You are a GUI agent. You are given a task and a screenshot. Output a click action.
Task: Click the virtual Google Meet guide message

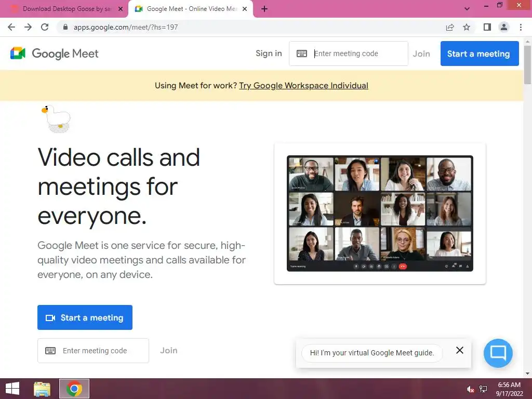pos(372,353)
